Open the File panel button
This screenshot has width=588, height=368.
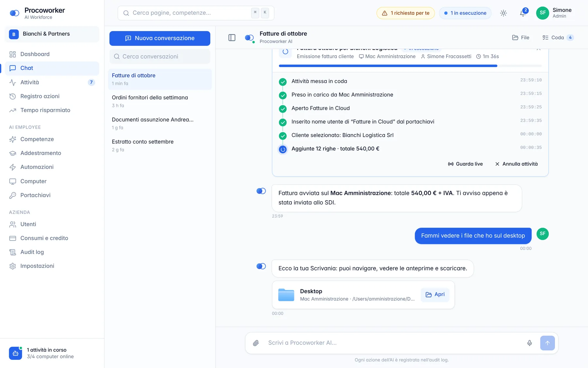pos(521,38)
